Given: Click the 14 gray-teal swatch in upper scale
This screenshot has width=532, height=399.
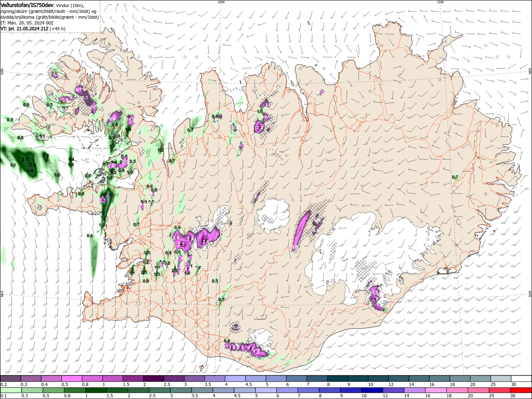Looking at the screenshot, I should point(419,379).
